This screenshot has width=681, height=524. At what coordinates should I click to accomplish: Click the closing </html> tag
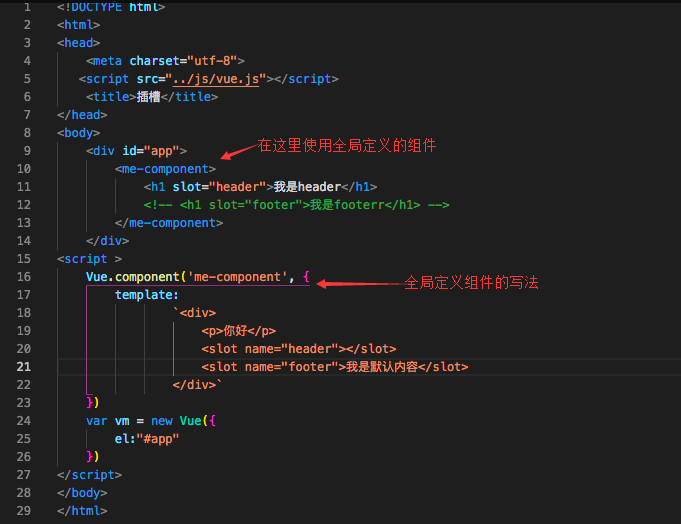82,511
